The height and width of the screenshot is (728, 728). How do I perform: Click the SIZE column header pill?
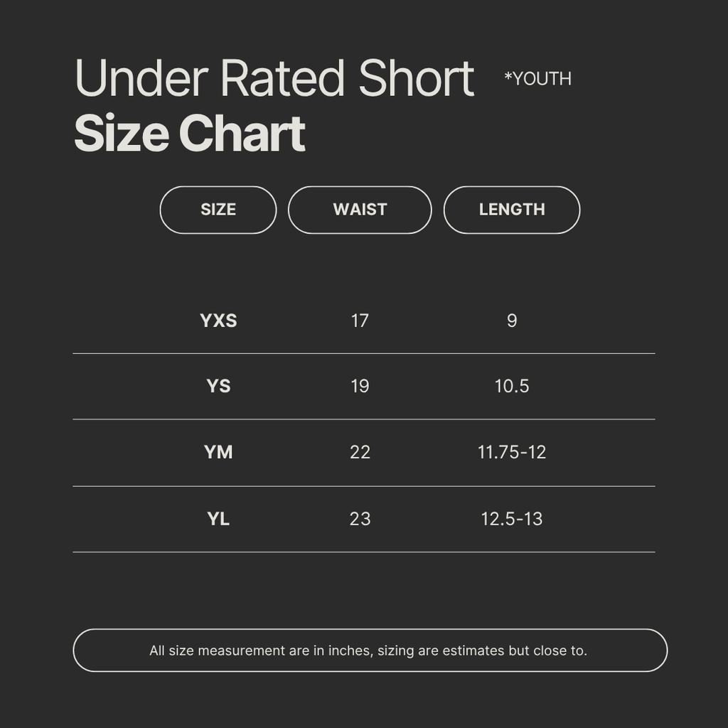click(x=218, y=210)
